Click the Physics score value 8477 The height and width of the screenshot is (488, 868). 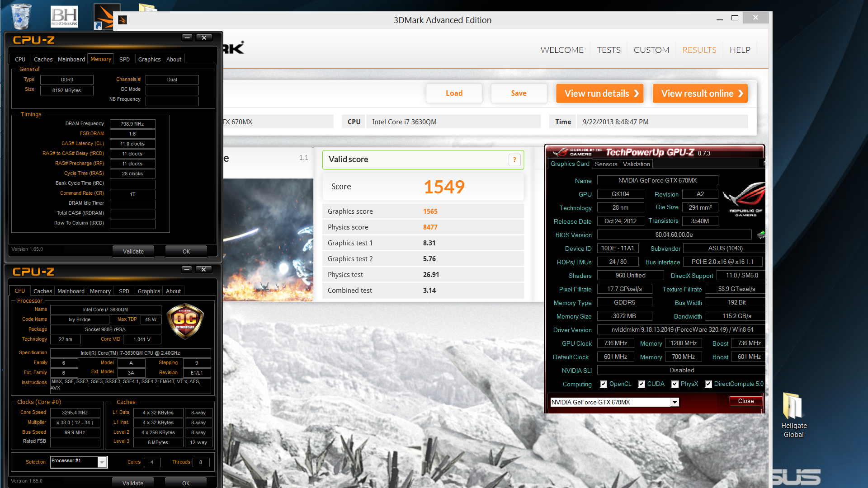tap(430, 227)
